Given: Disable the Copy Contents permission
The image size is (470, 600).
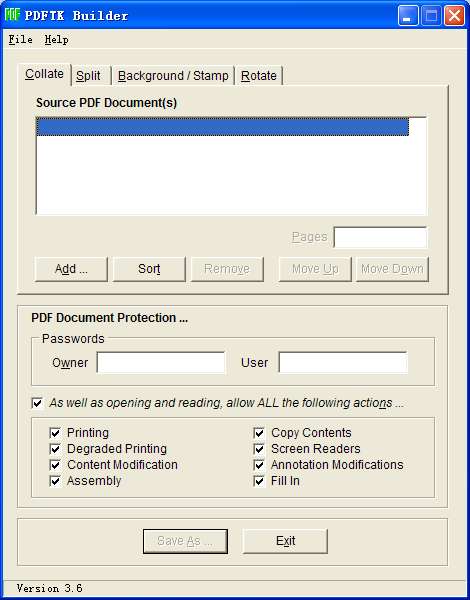Looking at the screenshot, I should coord(259,433).
